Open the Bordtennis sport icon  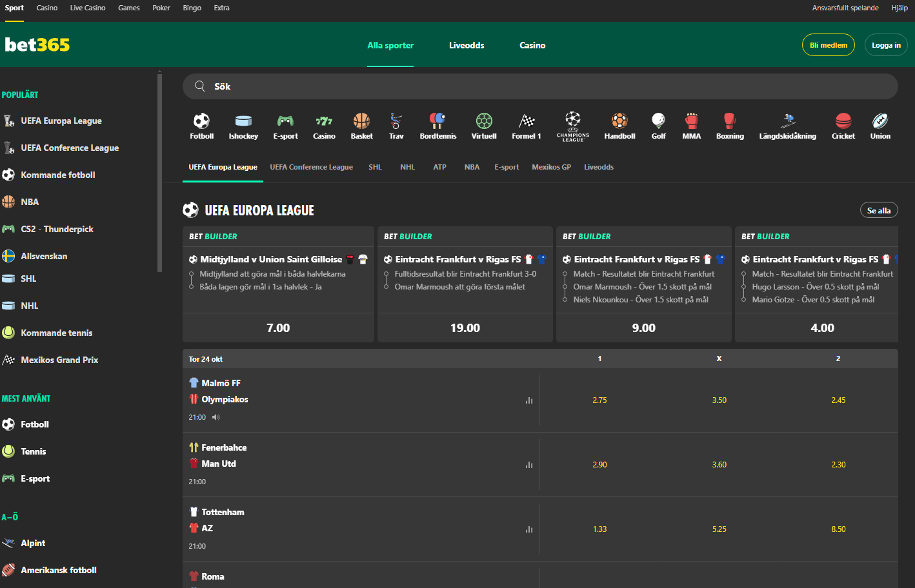click(x=437, y=121)
